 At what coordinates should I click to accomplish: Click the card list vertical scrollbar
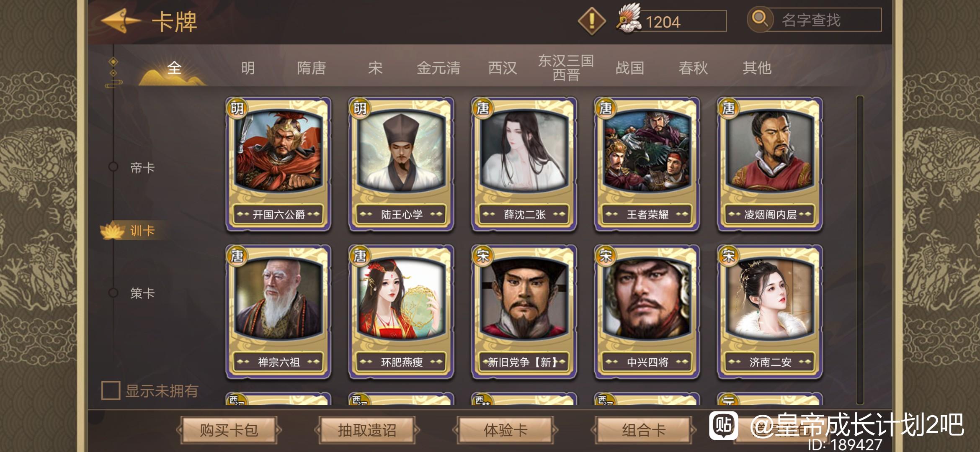tap(860, 250)
